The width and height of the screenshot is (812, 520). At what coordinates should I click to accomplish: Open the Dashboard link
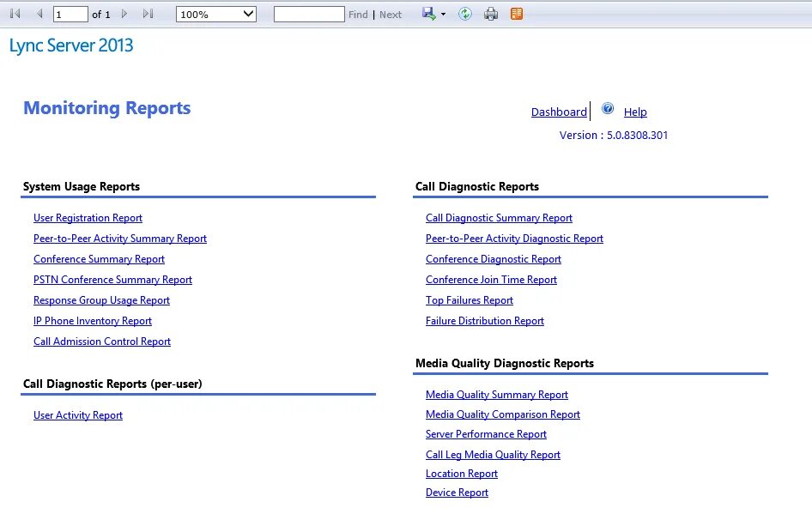tap(559, 112)
